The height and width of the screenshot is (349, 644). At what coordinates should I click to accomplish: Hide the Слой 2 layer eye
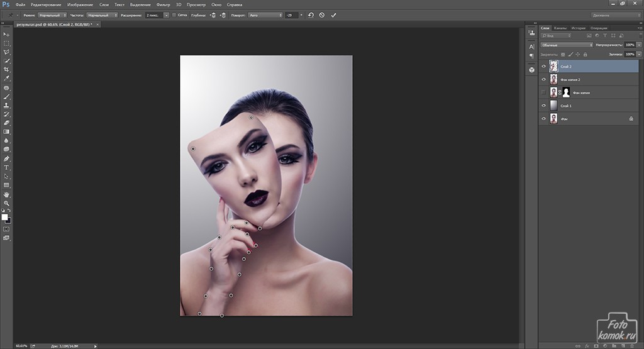coord(544,65)
